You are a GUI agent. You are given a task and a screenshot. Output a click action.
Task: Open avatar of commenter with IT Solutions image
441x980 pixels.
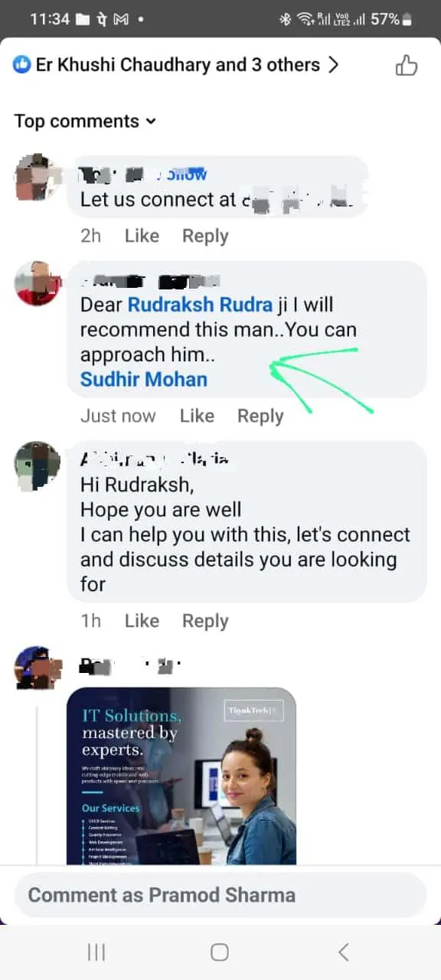(38, 668)
